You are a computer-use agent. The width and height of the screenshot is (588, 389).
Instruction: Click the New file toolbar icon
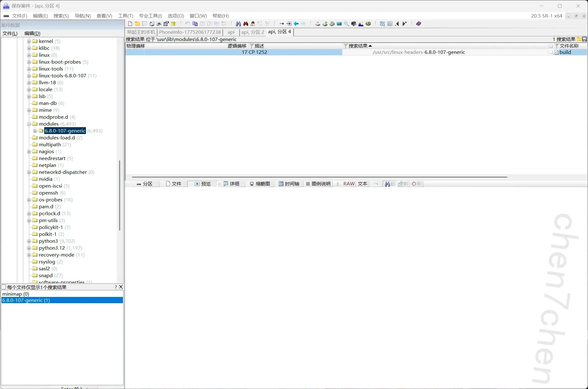130,24
